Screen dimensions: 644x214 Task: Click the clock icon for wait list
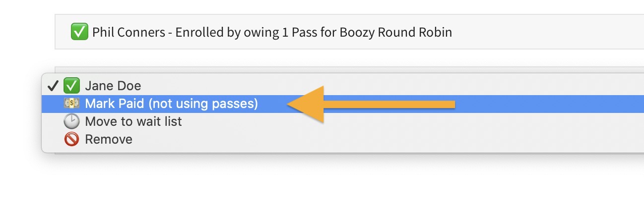pos(71,121)
